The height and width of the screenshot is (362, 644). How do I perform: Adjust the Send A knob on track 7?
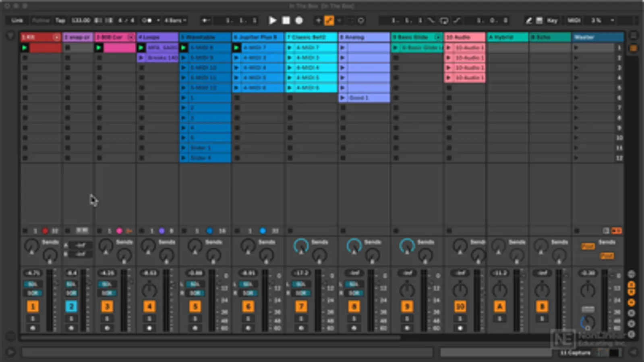(300, 245)
